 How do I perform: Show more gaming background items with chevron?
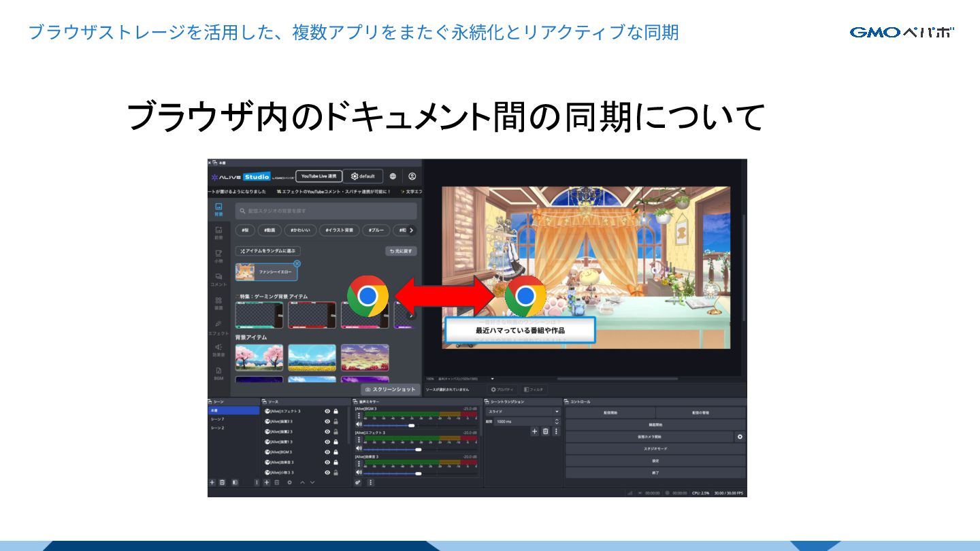410,315
